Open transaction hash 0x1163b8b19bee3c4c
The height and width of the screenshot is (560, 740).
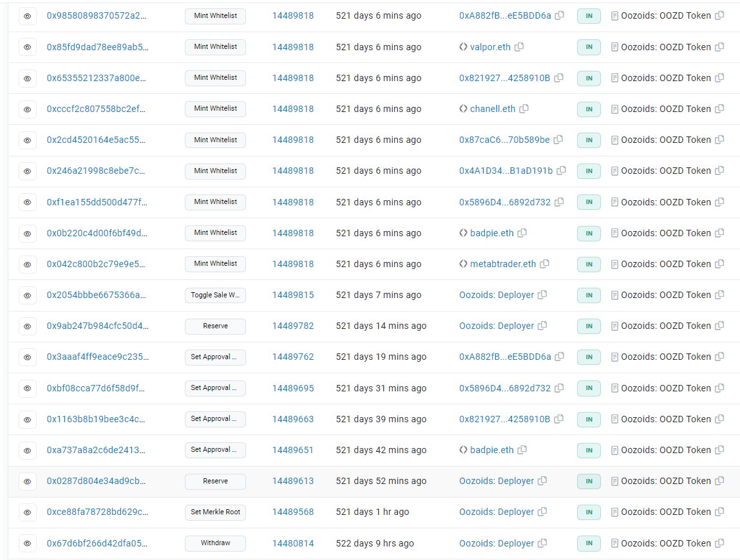96,420
